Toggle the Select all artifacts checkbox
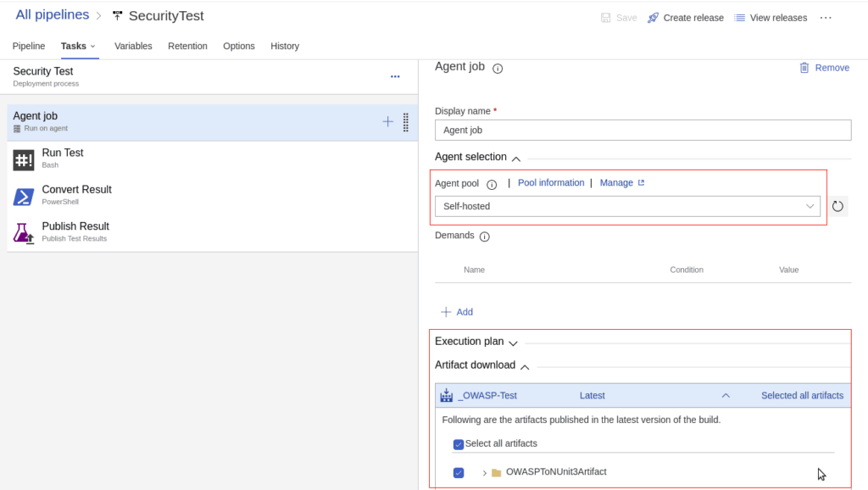Screen dimensions: 868x490 pyautogui.click(x=459, y=444)
